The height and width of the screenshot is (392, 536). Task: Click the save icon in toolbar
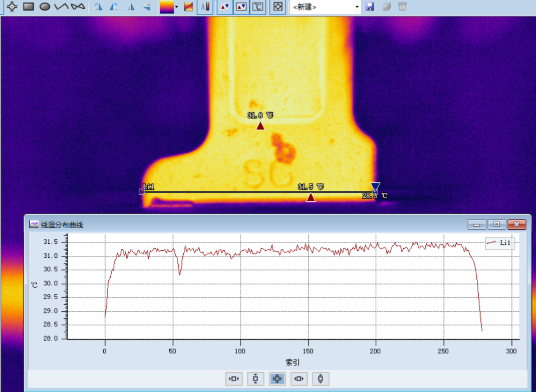[370, 7]
